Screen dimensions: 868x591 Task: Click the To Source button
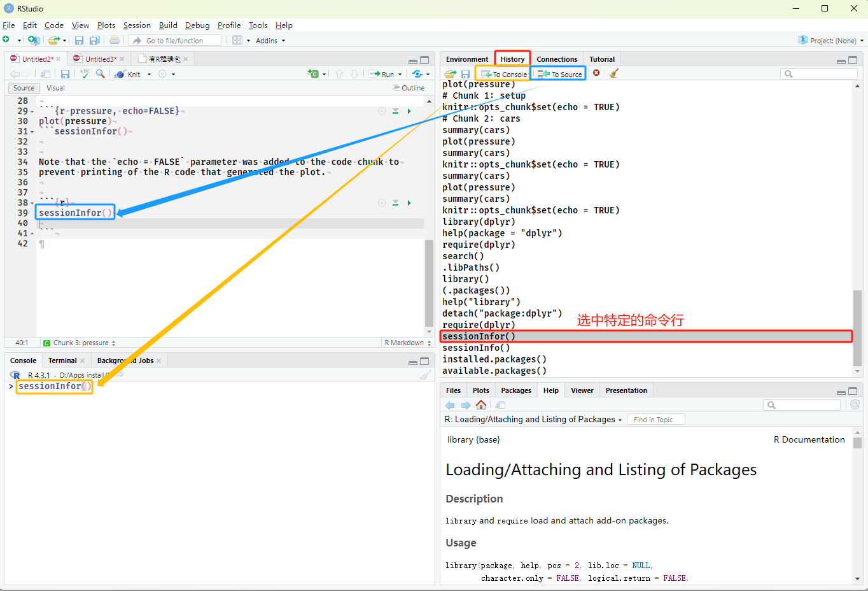pyautogui.click(x=559, y=74)
